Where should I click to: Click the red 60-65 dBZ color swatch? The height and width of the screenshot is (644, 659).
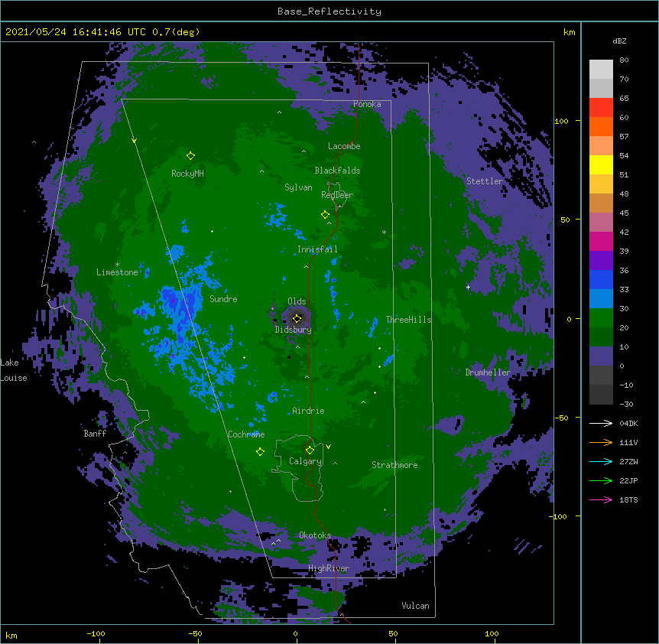pos(601,108)
